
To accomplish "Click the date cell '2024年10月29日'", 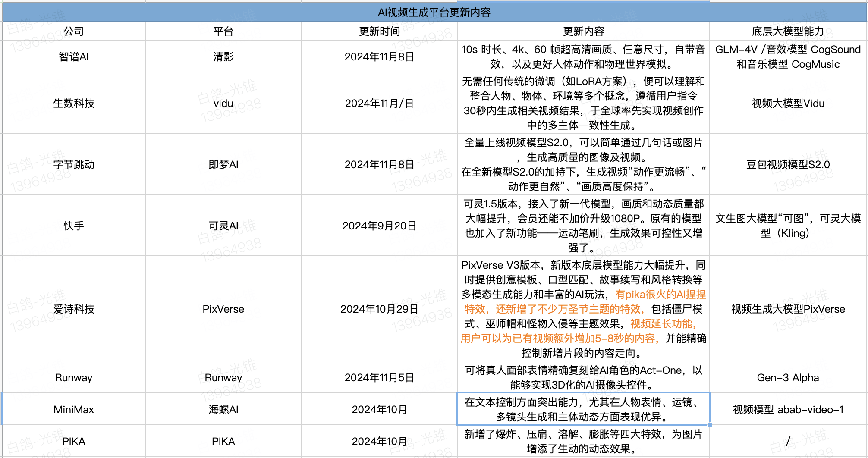I will click(x=380, y=309).
